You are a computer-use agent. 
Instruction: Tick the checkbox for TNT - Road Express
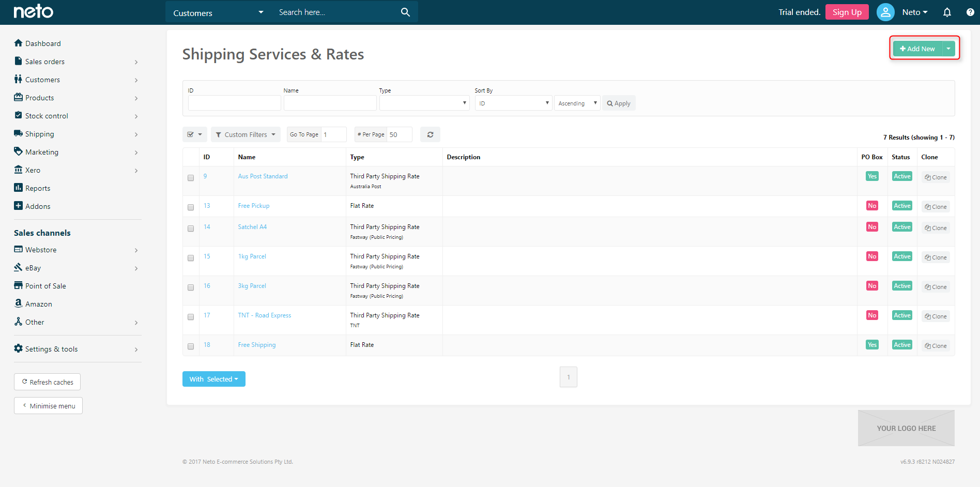pyautogui.click(x=191, y=317)
